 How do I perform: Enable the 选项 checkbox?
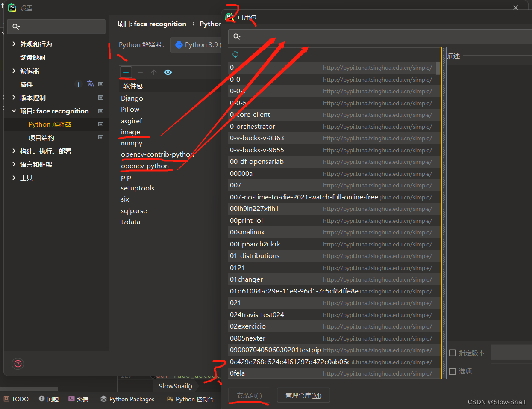coord(453,371)
